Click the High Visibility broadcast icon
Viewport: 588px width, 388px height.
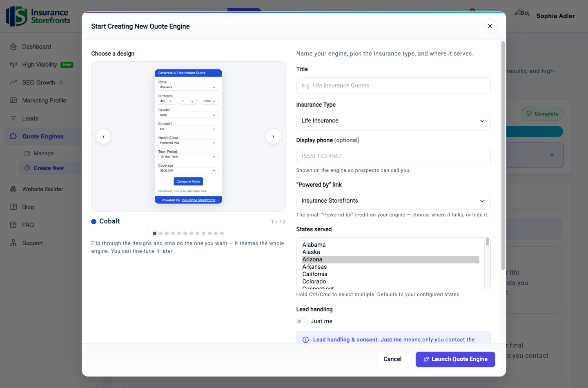(13, 65)
